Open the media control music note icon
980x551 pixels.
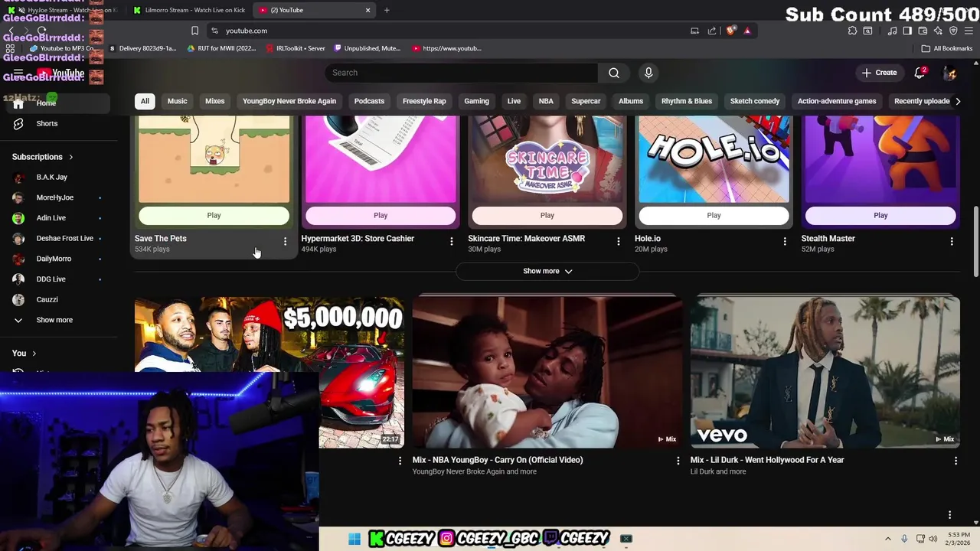click(892, 31)
